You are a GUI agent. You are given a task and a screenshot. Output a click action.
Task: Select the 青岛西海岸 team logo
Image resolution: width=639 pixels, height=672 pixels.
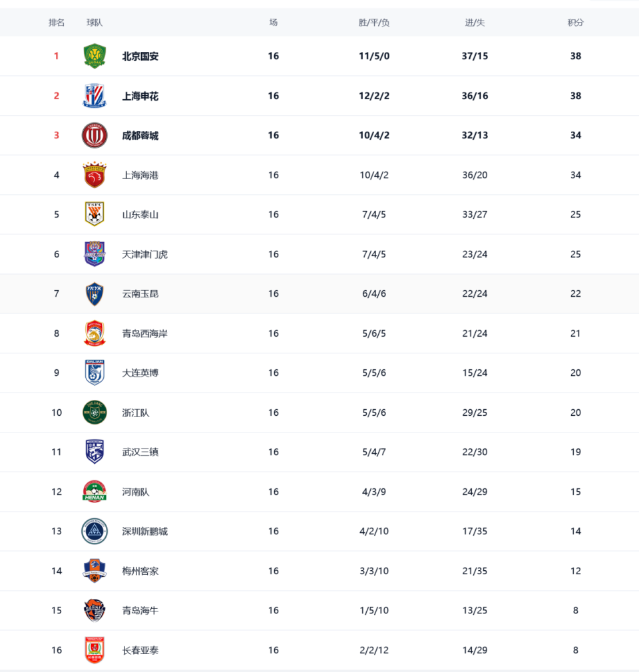[95, 333]
